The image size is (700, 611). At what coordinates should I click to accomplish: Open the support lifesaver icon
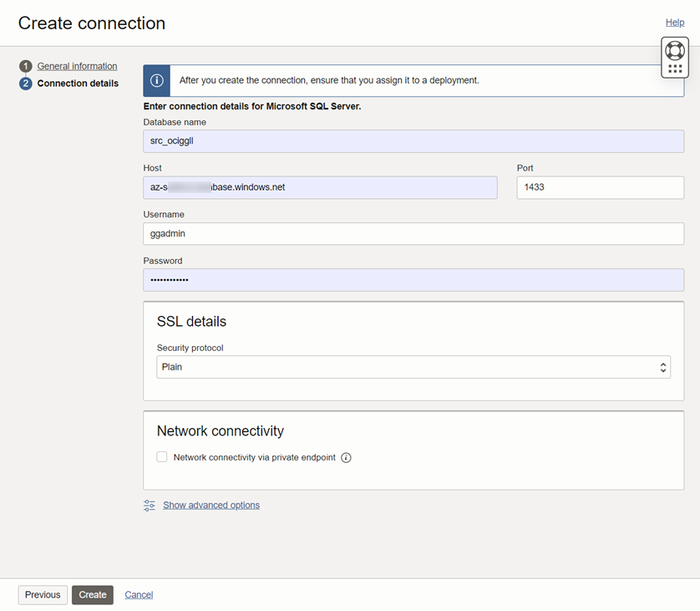click(675, 49)
